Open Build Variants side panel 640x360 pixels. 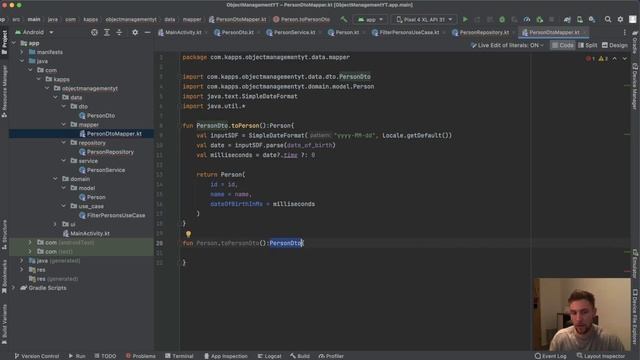tap(4, 324)
